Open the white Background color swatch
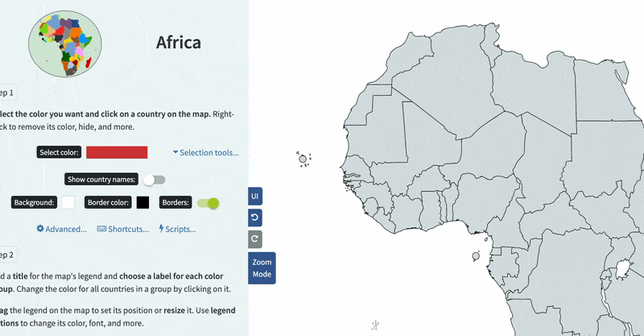Image resolution: width=644 pixels, height=336 pixels. 68,203
